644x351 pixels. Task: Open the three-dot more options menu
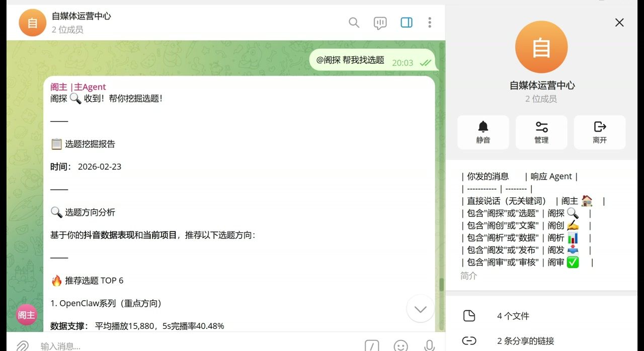[430, 23]
